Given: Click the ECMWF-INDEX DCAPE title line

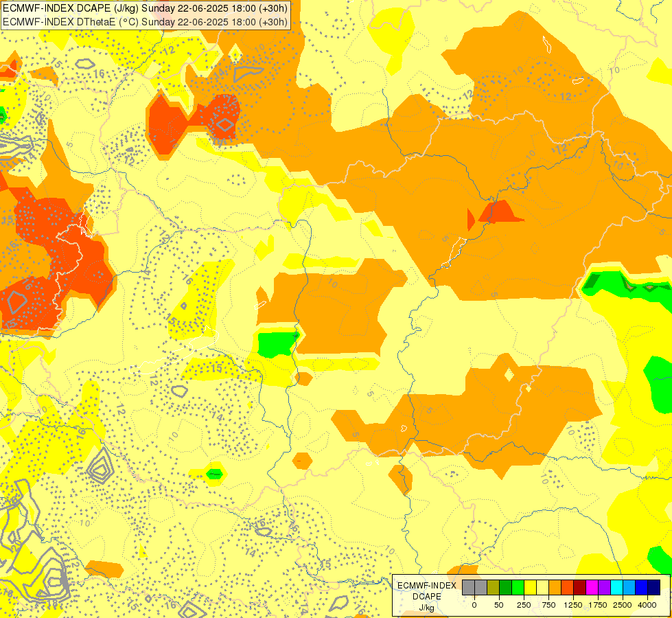Looking at the screenshot, I should 145,8.
